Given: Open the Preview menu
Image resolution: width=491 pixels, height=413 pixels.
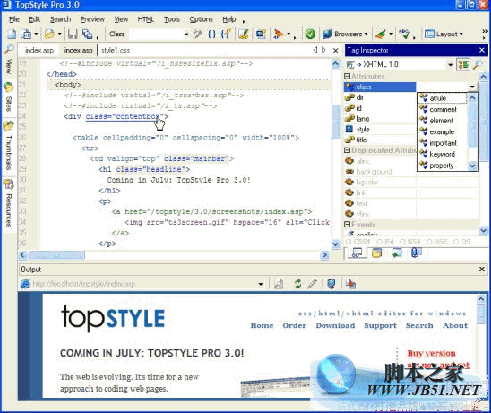Looking at the screenshot, I should pos(92,19).
